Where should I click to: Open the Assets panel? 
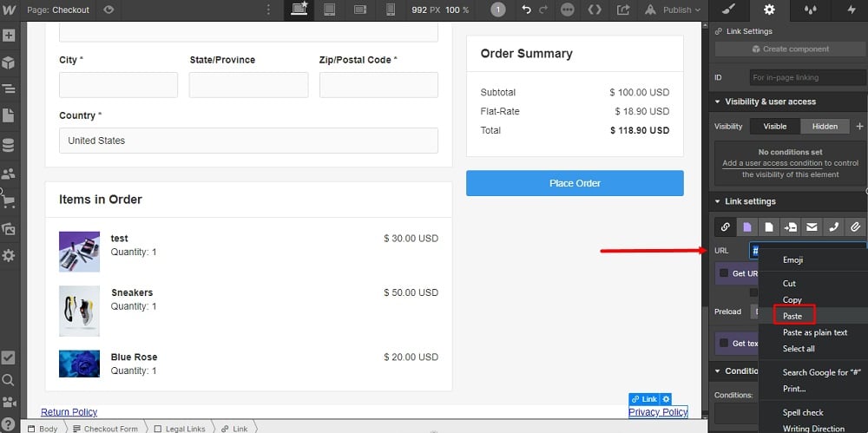point(9,229)
